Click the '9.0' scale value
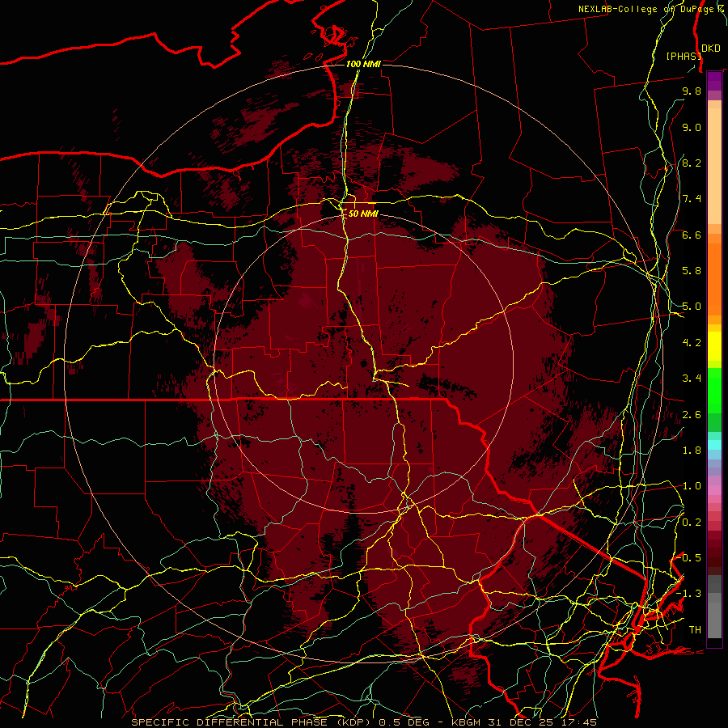The height and width of the screenshot is (728, 728). (x=692, y=127)
